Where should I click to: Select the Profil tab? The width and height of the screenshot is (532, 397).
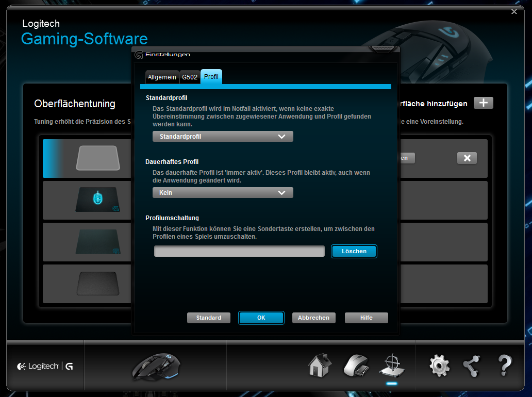pos(211,77)
